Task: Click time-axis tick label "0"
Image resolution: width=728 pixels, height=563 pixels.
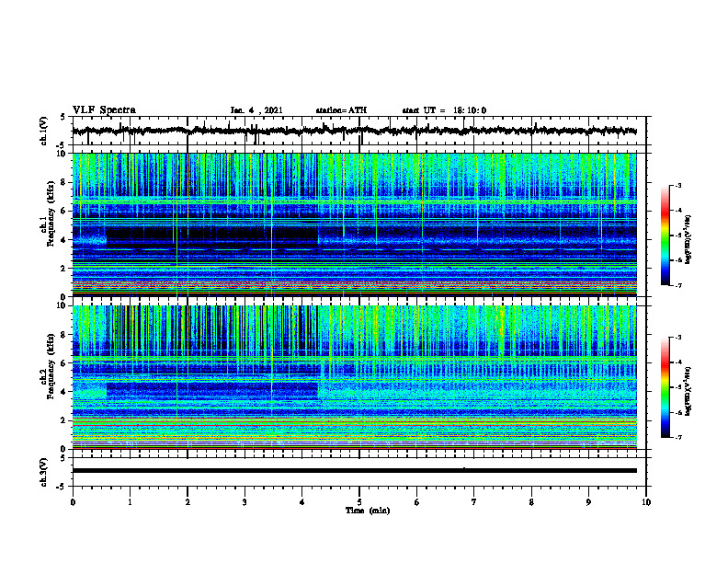Action: (73, 502)
